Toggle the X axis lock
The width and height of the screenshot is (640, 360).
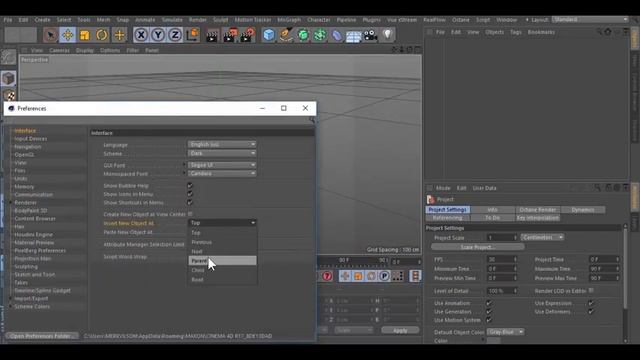[141, 35]
